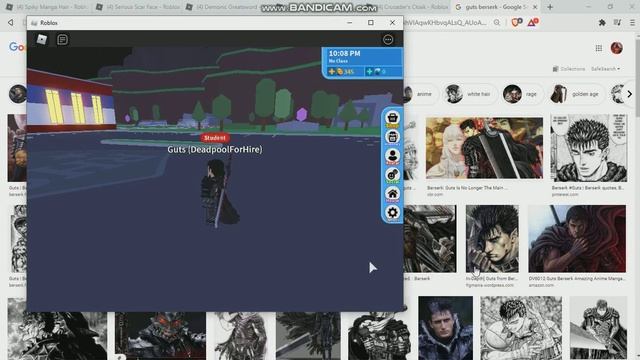Click the 'No Class' status text

pyautogui.click(x=338, y=61)
